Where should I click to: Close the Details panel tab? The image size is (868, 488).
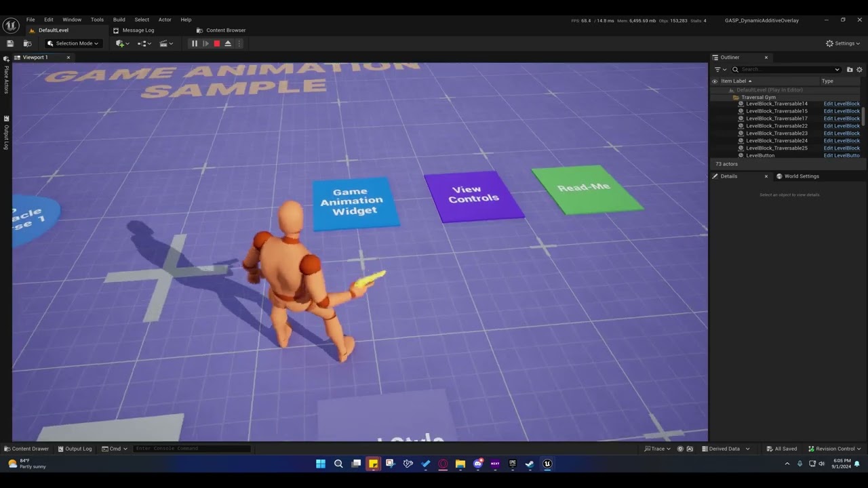[766, 176]
